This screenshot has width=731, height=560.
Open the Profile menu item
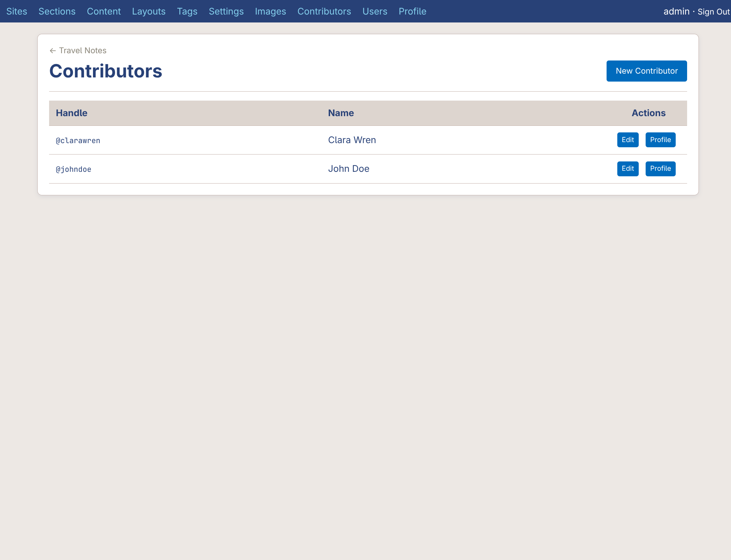click(412, 11)
